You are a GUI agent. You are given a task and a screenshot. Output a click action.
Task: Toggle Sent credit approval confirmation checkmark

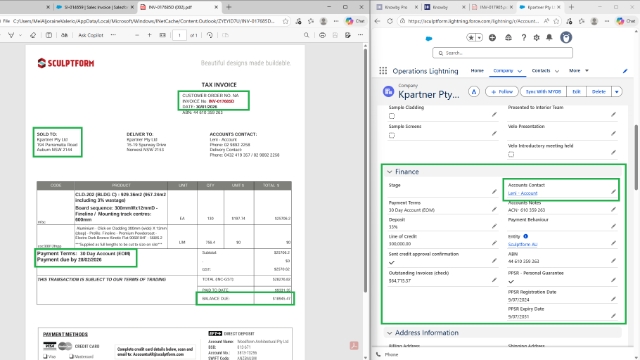tap(392, 262)
